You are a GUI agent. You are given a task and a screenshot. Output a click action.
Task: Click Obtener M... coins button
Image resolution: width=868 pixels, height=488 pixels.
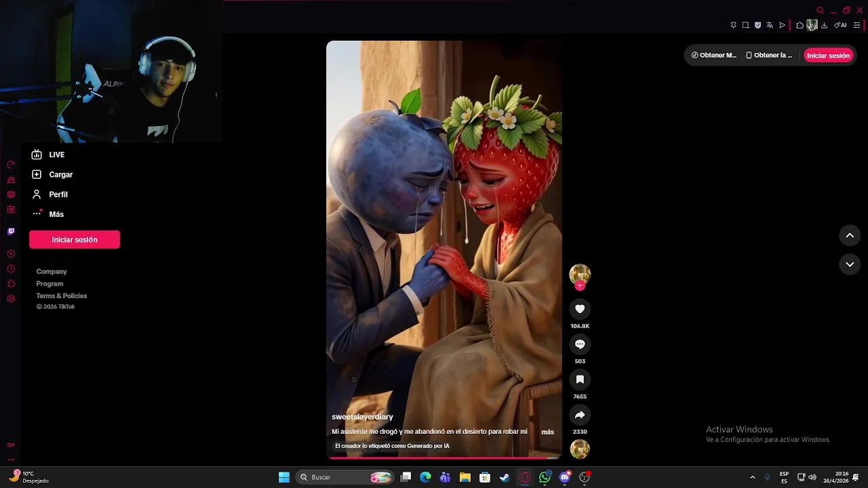tap(714, 56)
